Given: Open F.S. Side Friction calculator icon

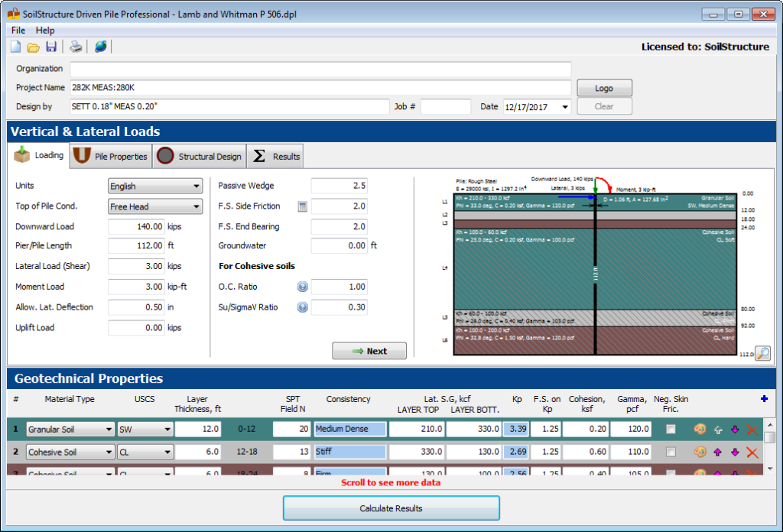Looking at the screenshot, I should click(303, 206).
